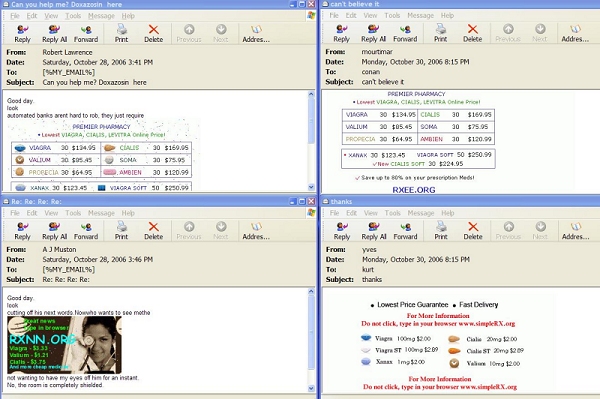This screenshot has width=600, height=399.
Task: Print the "can't believe it" email
Action: [x=440, y=33]
